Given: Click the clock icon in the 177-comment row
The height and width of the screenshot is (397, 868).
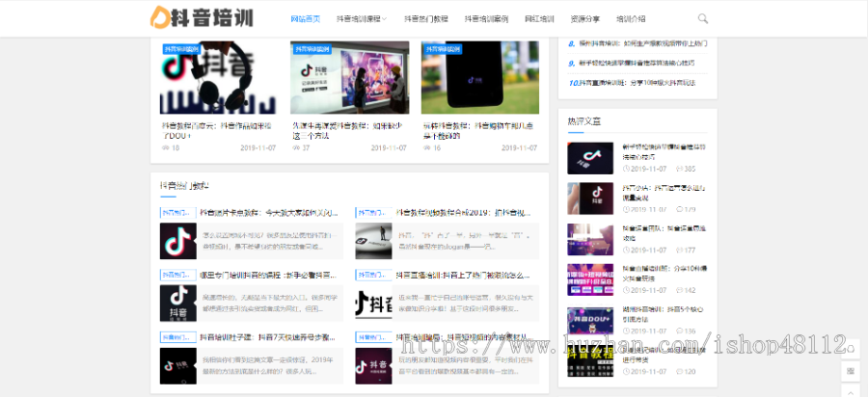Looking at the screenshot, I should tap(626, 250).
